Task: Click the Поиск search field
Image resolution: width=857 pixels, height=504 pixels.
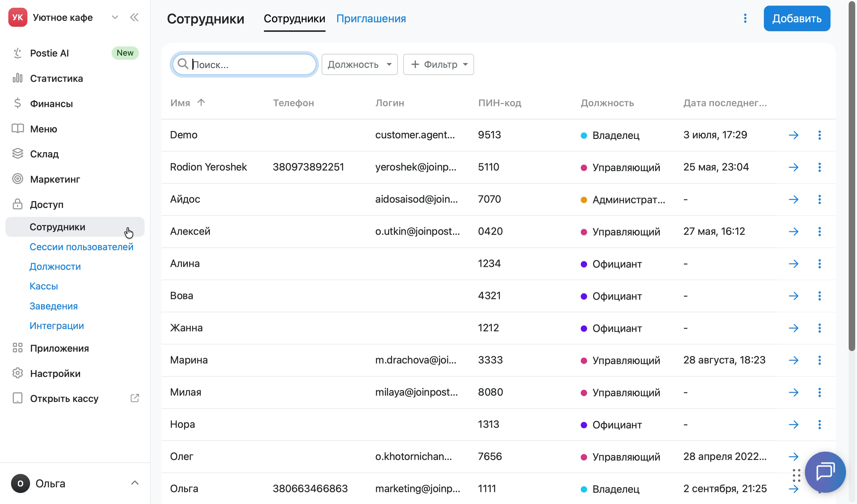Action: pos(244,64)
